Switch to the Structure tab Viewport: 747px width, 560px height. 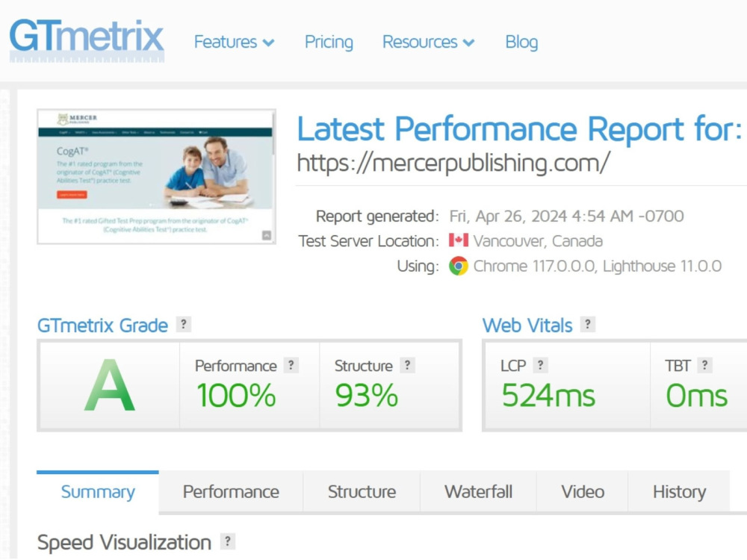(362, 492)
